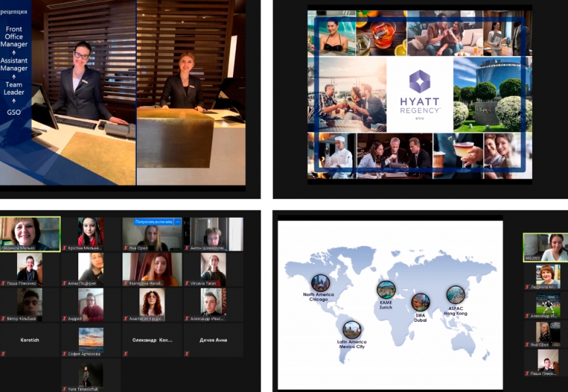Click muted mic icon beside Анастасия Кацен

click(x=126, y=319)
